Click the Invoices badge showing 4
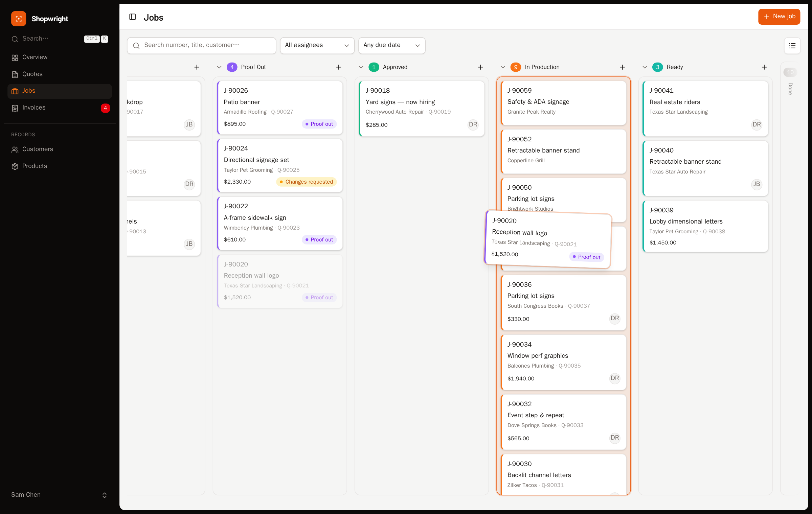812x514 pixels. pyautogui.click(x=105, y=108)
